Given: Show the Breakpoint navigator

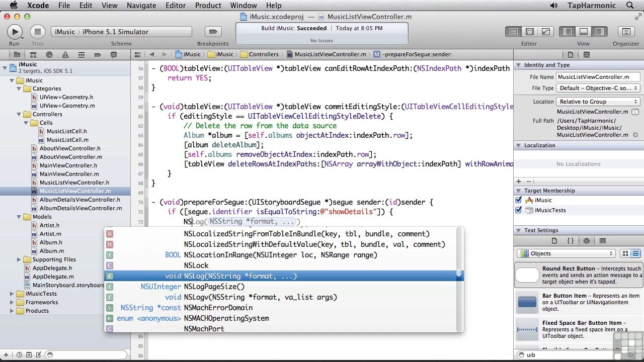Looking at the screenshot, I should [x=97, y=54].
